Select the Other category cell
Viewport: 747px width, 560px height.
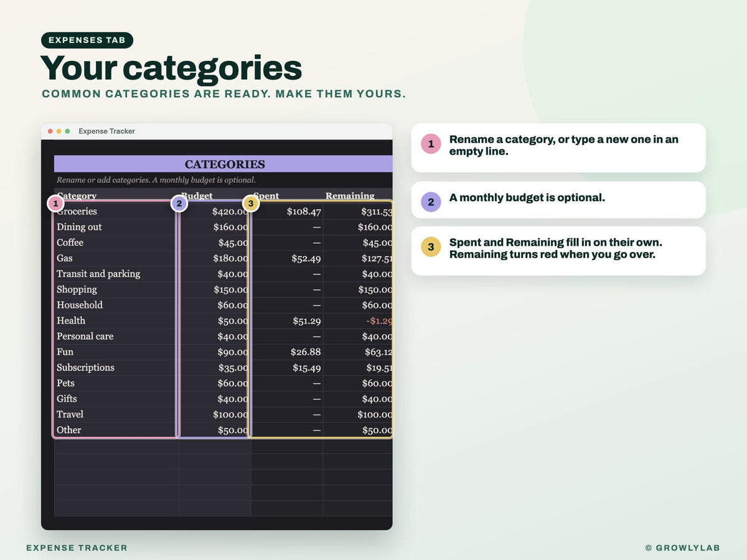[116, 430]
